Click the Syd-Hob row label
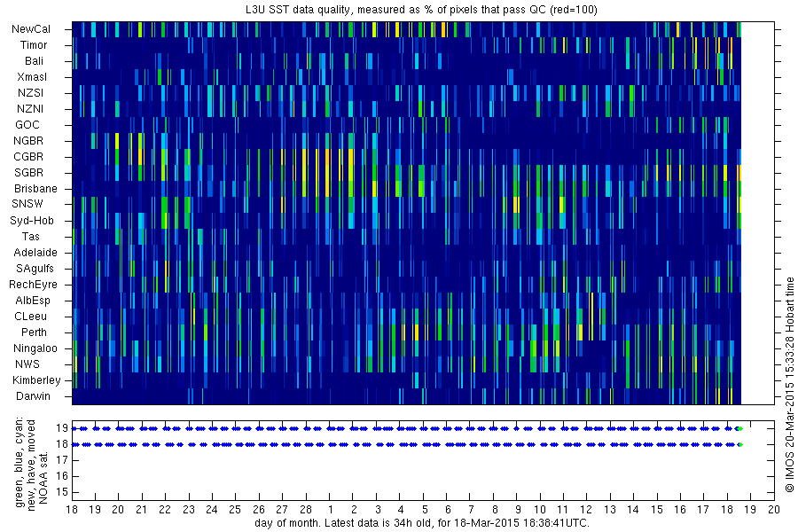 (32, 221)
